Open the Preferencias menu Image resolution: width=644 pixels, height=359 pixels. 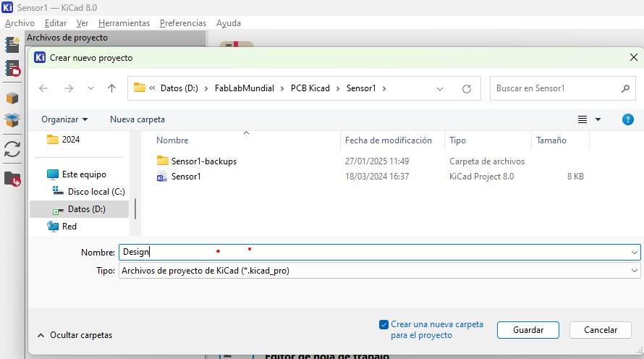click(183, 23)
